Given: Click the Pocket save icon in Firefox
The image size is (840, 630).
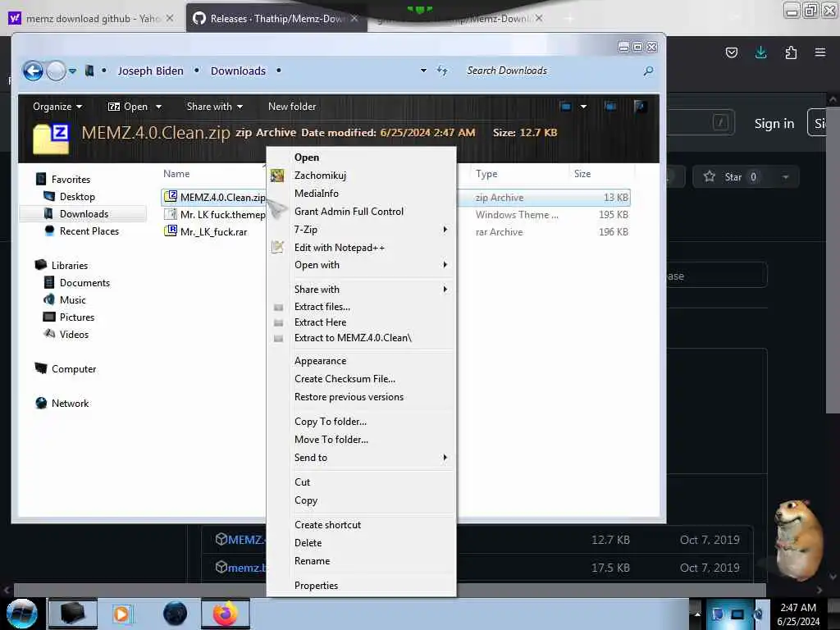Looking at the screenshot, I should pyautogui.click(x=731, y=52).
